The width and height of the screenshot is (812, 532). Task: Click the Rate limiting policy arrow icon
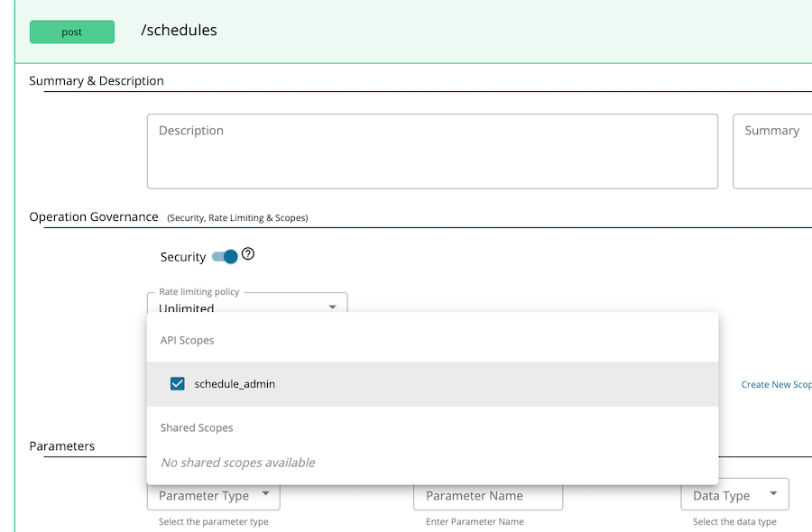pos(332,307)
